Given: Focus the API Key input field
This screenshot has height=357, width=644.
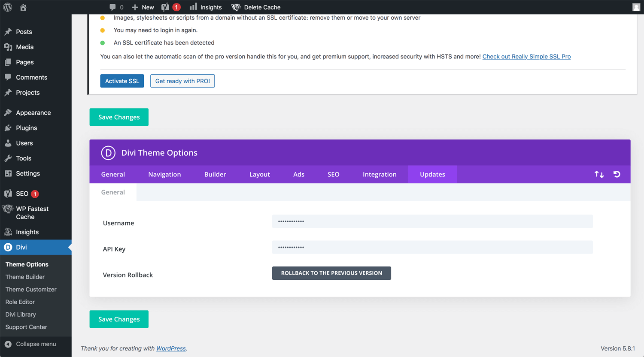Looking at the screenshot, I should pyautogui.click(x=432, y=247).
